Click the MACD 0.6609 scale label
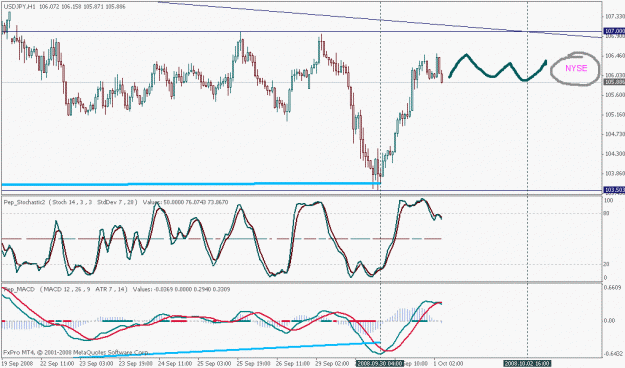Viewport: 625px width, 368px height. point(613,287)
